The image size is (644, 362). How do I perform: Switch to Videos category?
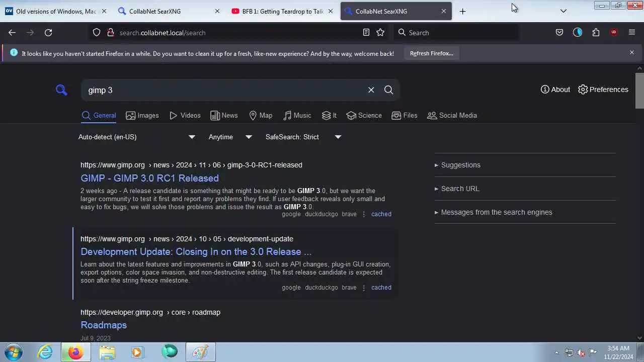185,116
